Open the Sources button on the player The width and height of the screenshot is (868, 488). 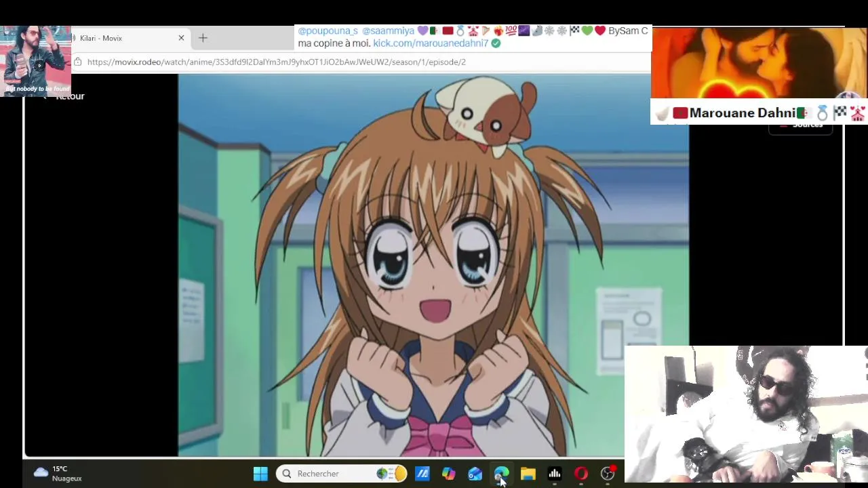800,126
